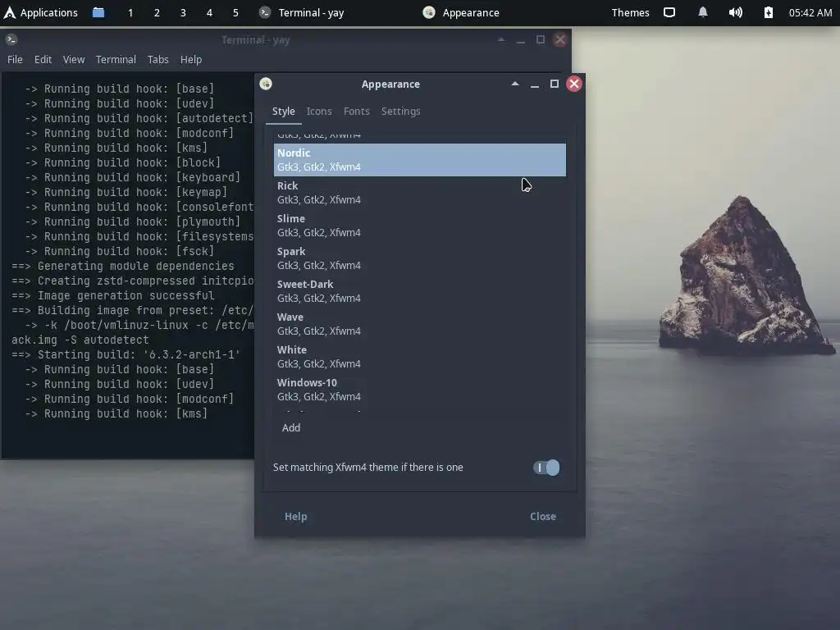Open the Terminal Edit menu
The width and height of the screenshot is (840, 630).
pyautogui.click(x=43, y=59)
